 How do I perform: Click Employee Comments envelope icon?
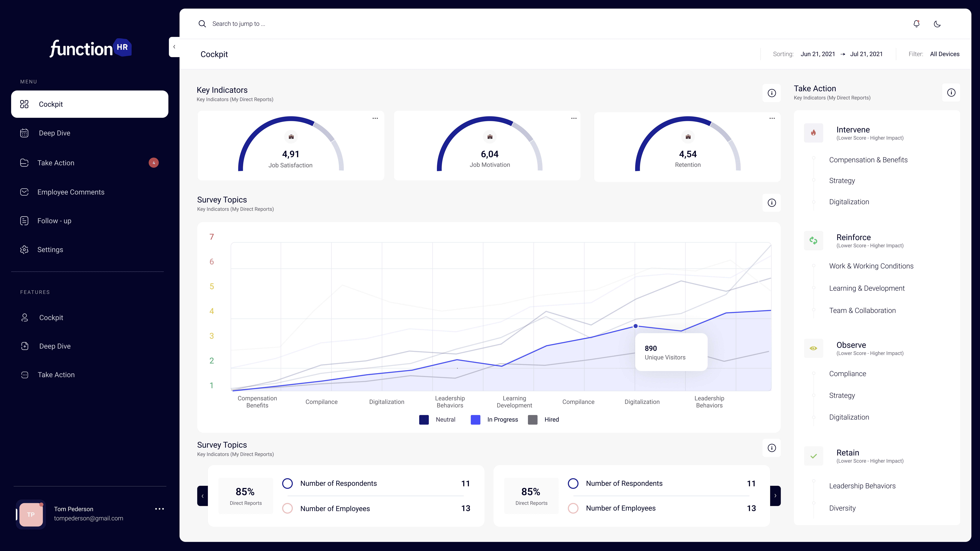tap(24, 192)
